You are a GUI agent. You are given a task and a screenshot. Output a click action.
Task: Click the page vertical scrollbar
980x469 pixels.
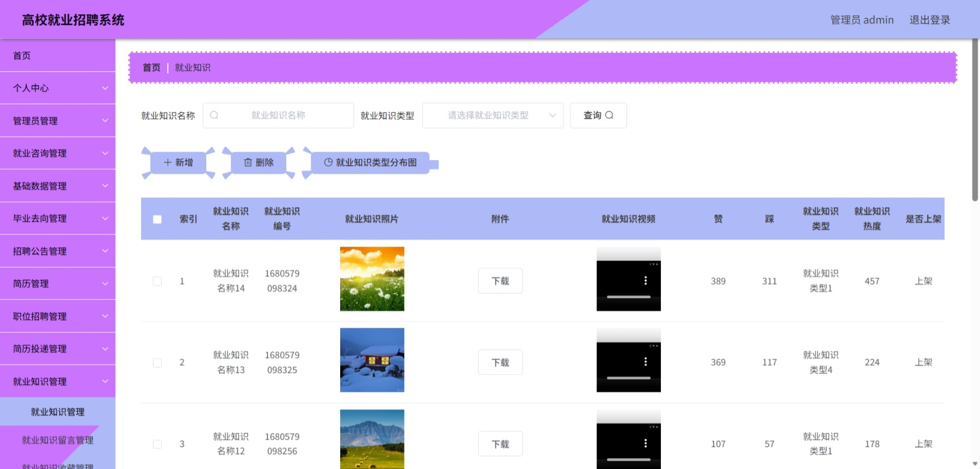coord(975,120)
